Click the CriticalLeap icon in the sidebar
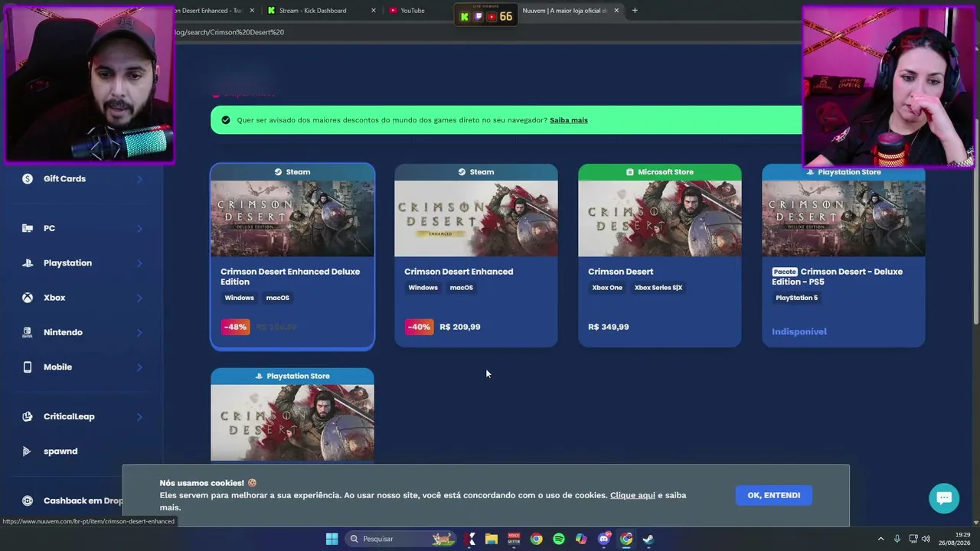 pos(28,416)
